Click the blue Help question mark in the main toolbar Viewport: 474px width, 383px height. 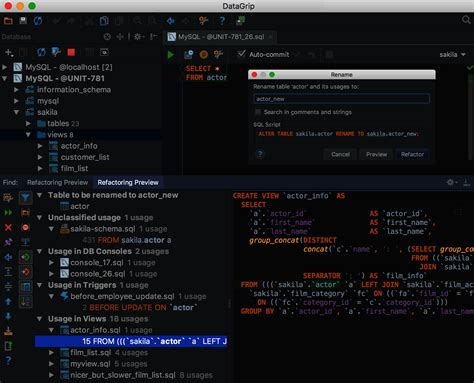(x=222, y=21)
